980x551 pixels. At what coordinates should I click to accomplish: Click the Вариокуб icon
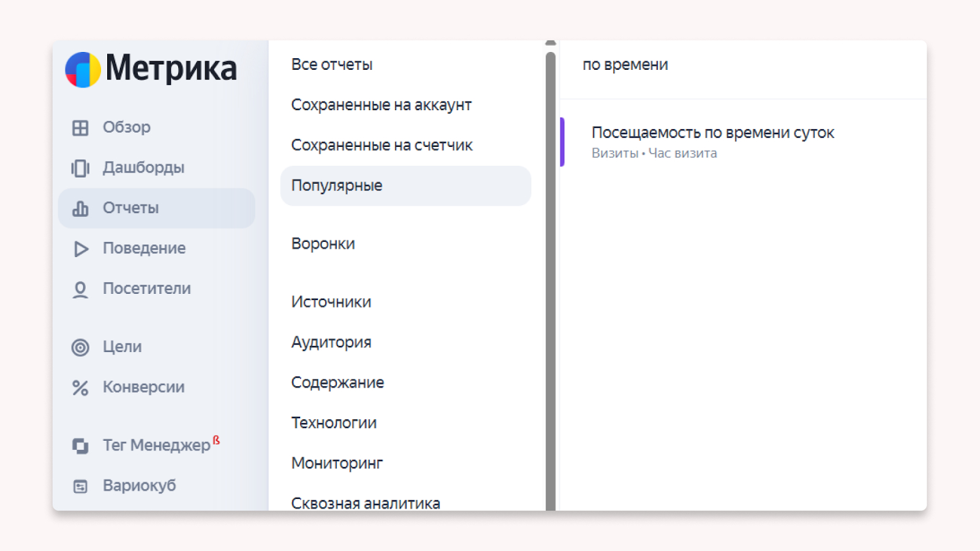point(80,486)
